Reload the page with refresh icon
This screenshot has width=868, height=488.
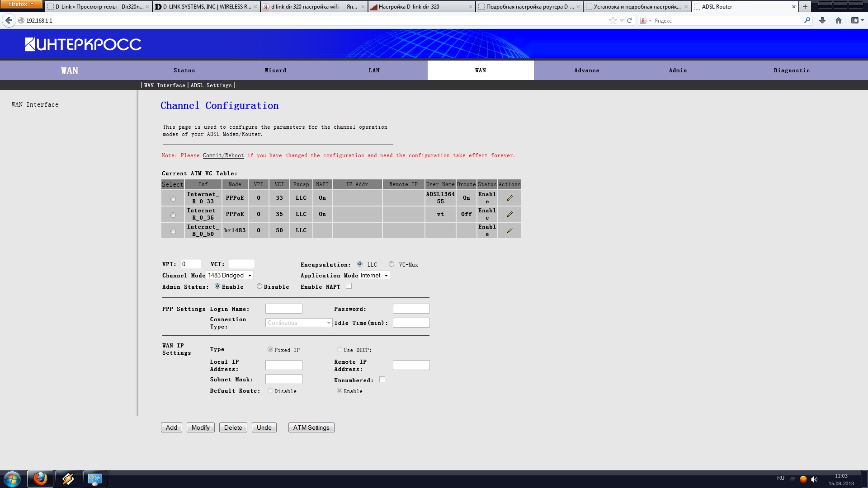(x=629, y=20)
